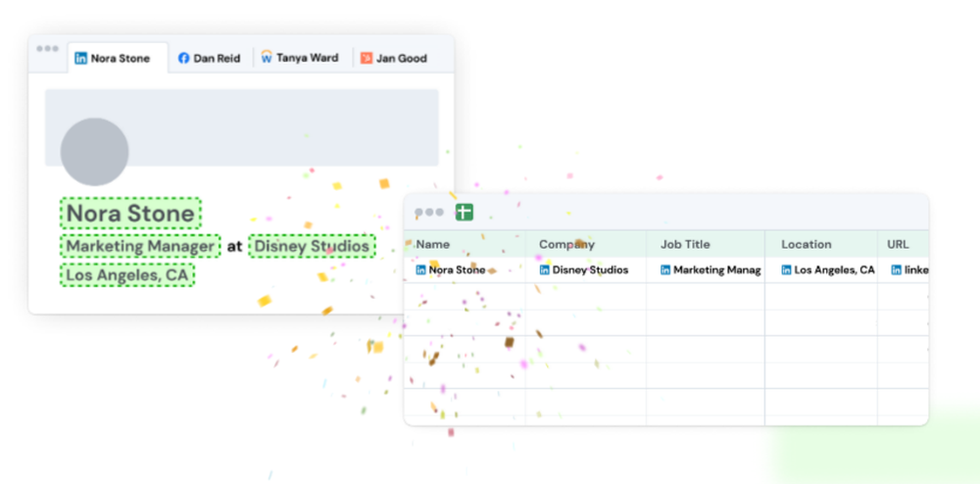The height and width of the screenshot is (484, 980).
Task: Open the Jan Good tab
Action: (394, 58)
